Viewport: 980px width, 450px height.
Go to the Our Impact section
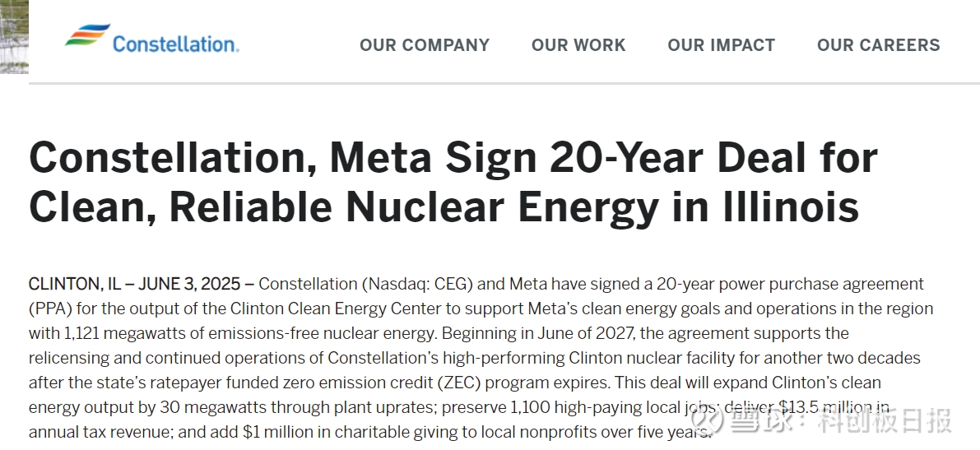tap(722, 45)
